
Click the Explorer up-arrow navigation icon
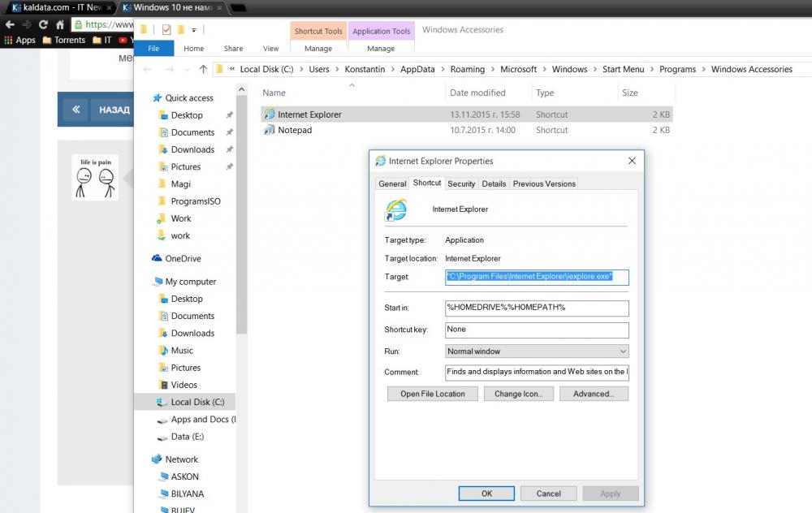tap(203, 69)
